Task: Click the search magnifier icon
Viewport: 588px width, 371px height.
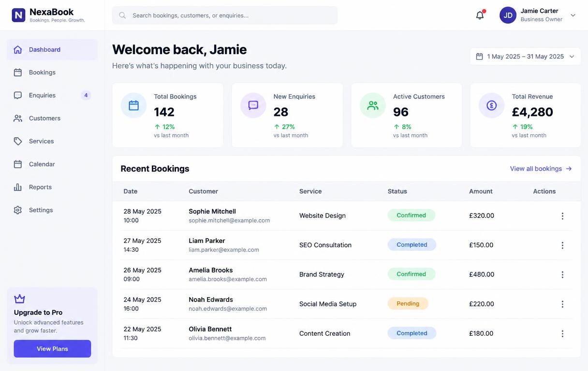Action: [122, 15]
